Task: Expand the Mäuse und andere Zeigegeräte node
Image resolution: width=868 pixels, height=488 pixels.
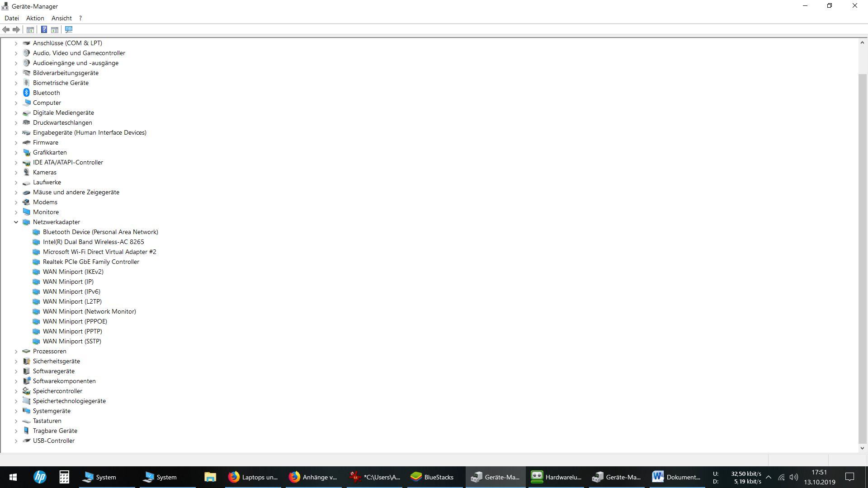Action: point(16,192)
